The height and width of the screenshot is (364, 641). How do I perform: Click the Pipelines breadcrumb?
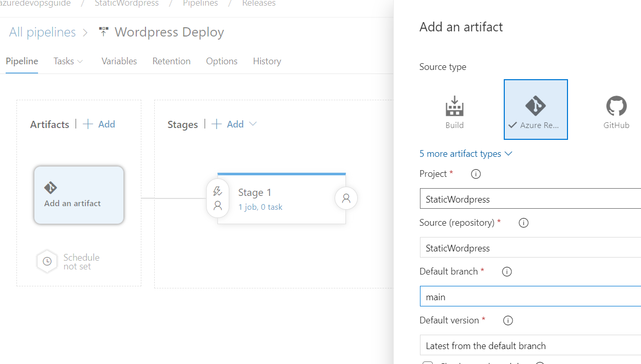tap(200, 4)
